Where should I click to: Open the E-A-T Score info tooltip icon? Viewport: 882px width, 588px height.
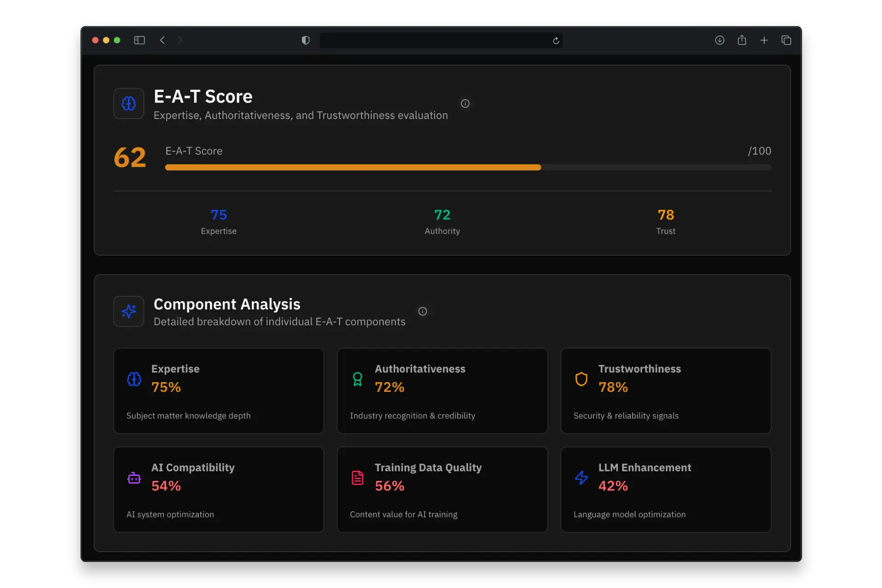(x=465, y=103)
